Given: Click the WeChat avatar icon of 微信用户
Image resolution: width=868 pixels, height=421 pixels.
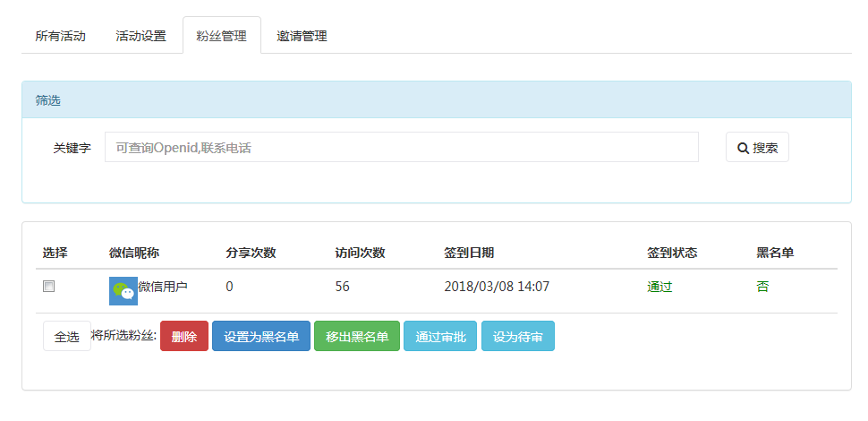Looking at the screenshot, I should pyautogui.click(x=123, y=291).
